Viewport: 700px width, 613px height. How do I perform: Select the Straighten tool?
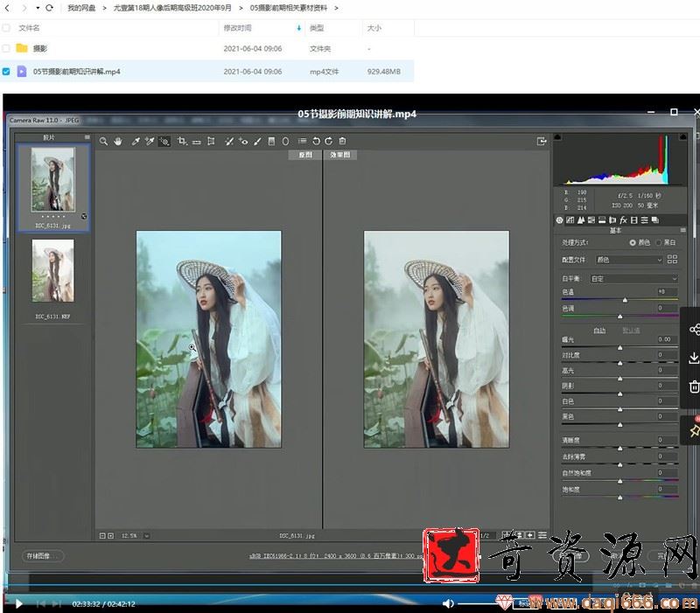click(196, 142)
